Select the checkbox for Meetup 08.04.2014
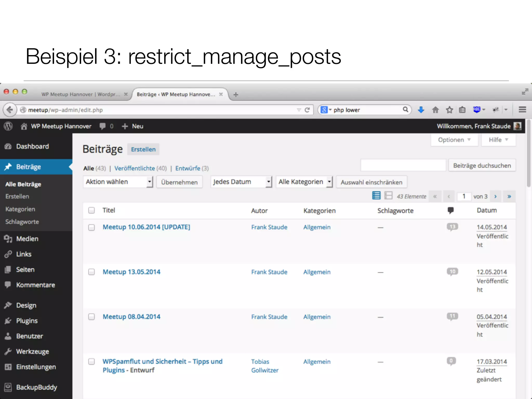Screen dimensions: 532x399 (91, 317)
